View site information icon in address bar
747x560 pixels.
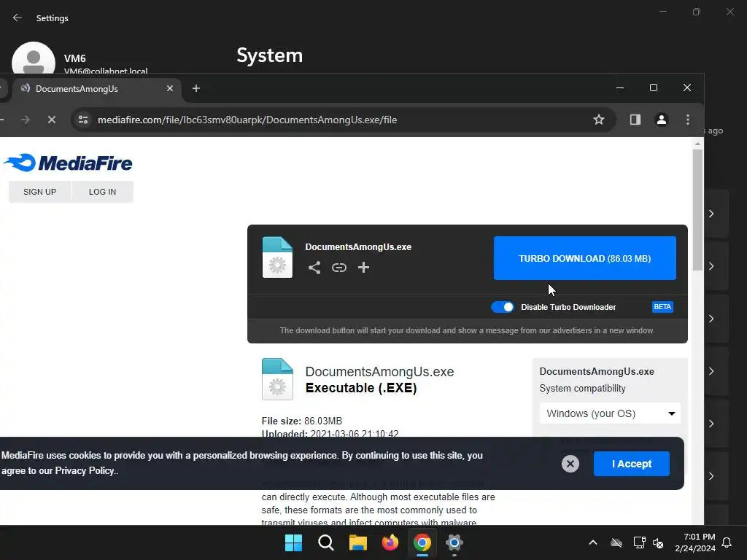click(x=83, y=120)
